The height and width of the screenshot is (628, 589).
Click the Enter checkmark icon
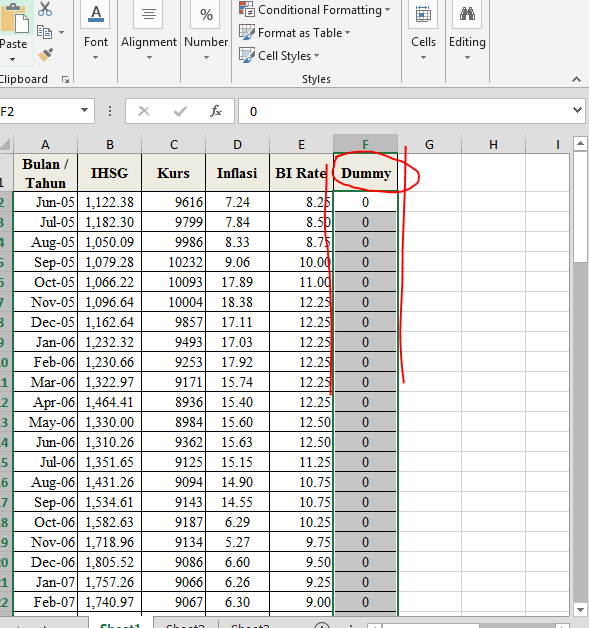point(180,111)
